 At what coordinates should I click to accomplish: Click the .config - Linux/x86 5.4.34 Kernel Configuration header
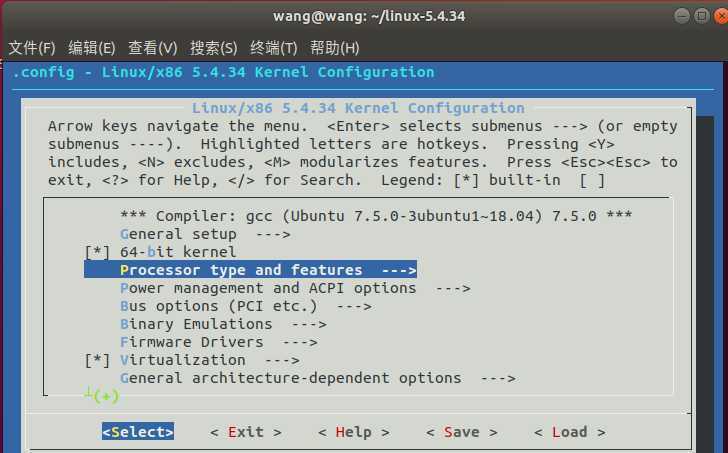pos(223,72)
